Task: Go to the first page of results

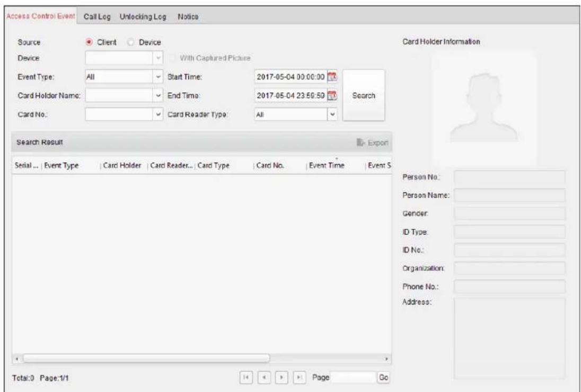Action: coord(245,377)
